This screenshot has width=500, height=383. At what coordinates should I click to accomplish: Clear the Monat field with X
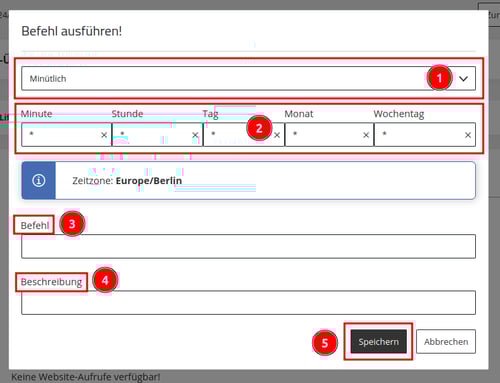pos(366,135)
